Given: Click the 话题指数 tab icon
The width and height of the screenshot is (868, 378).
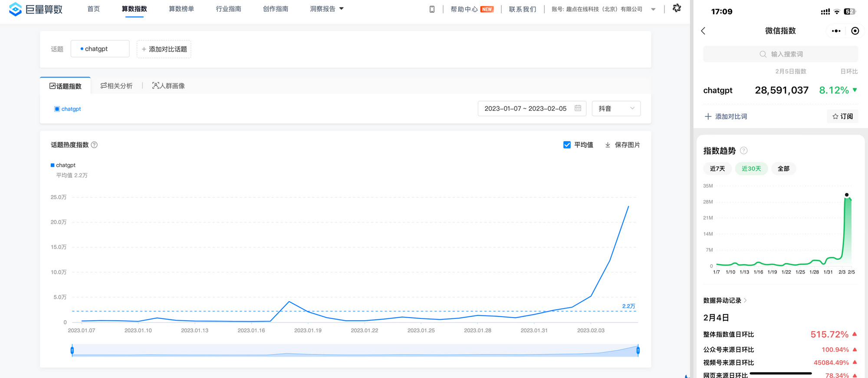Looking at the screenshot, I should point(53,86).
